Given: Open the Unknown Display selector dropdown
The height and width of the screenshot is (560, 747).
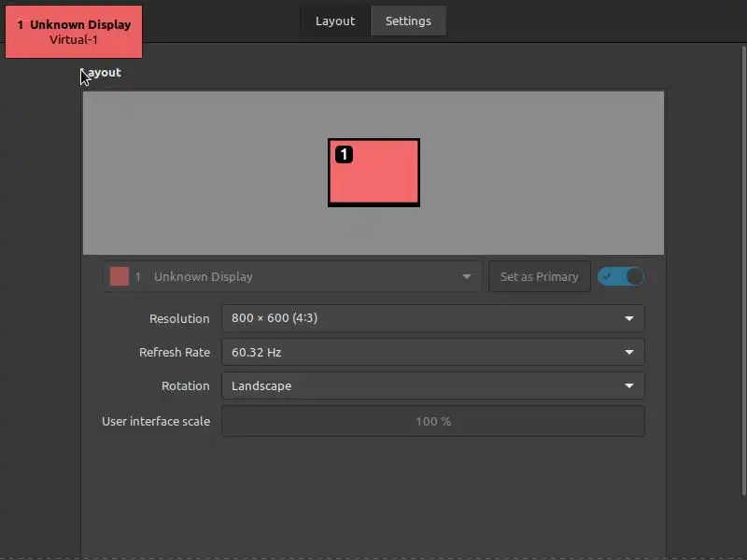Looking at the screenshot, I should click(x=291, y=276).
